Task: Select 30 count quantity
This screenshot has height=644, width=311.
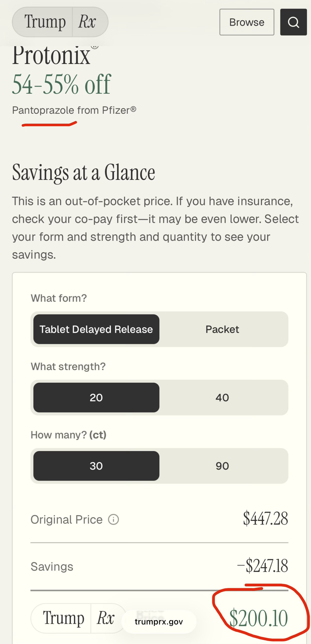Action: (96, 466)
